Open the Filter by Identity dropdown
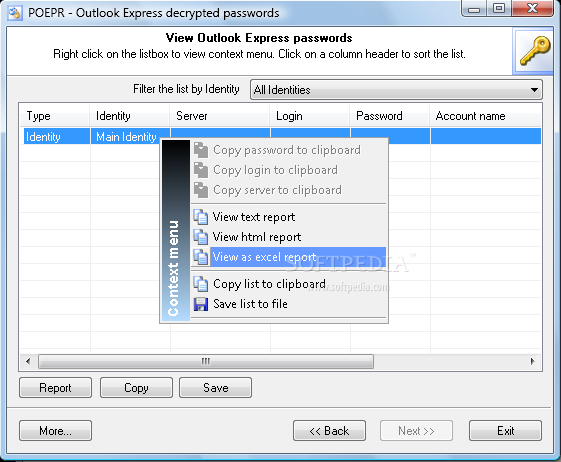This screenshot has width=561, height=462. tap(396, 89)
